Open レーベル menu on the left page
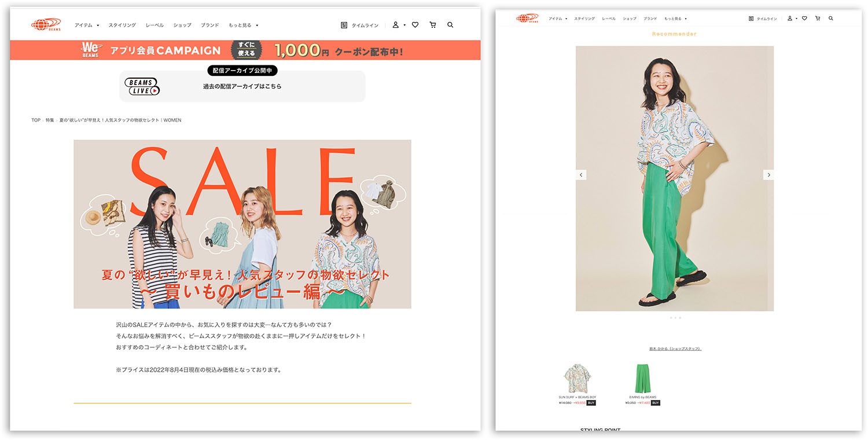868x440 pixels. [x=155, y=25]
